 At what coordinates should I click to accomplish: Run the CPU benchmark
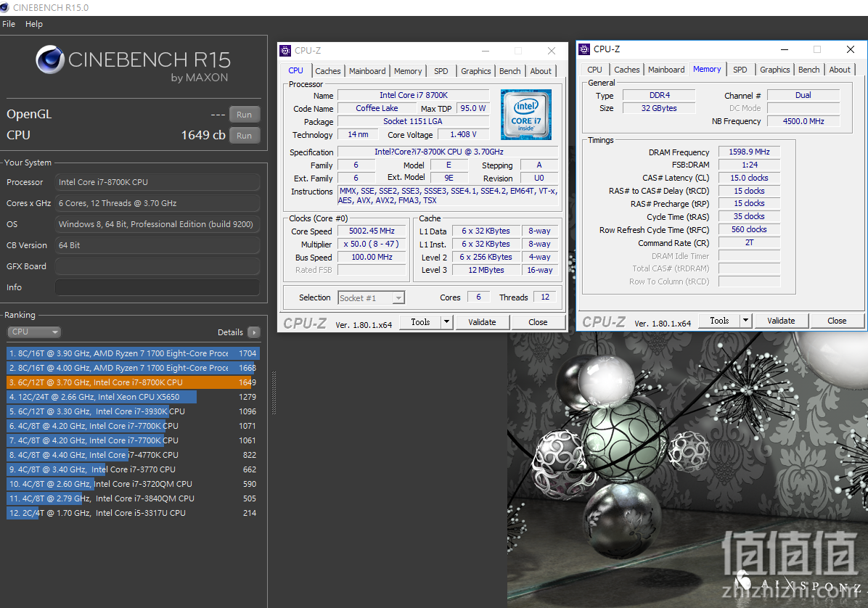tap(244, 136)
